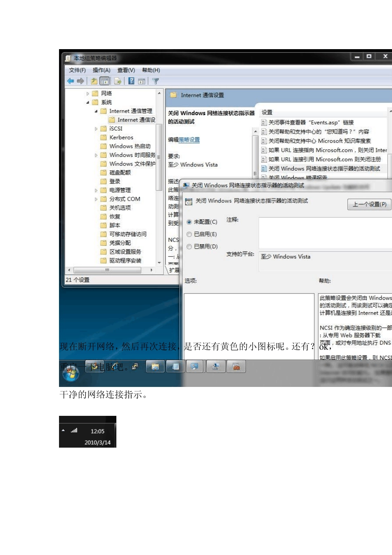Select the 可移动存储访问 folder
392x555 pixels.
pos(128,234)
